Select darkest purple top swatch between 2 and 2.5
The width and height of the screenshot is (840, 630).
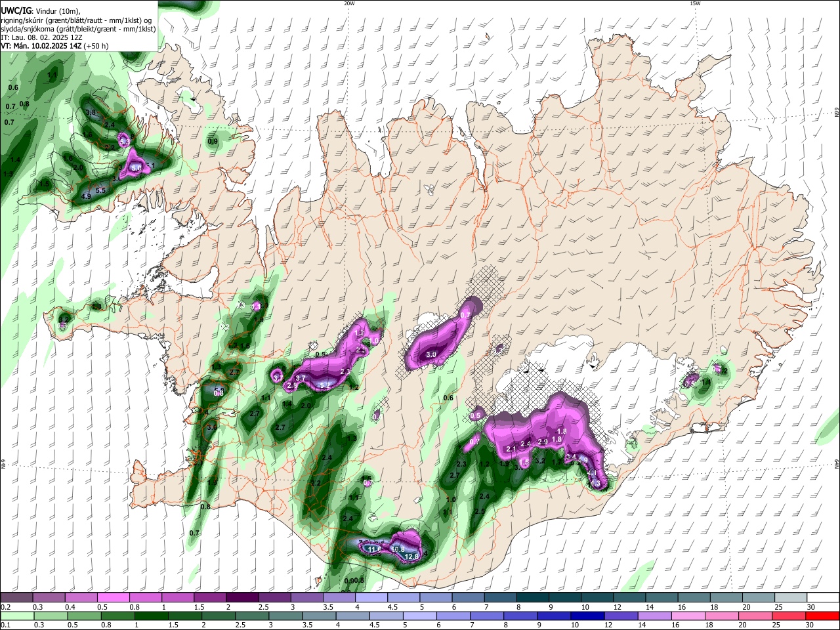(242, 597)
